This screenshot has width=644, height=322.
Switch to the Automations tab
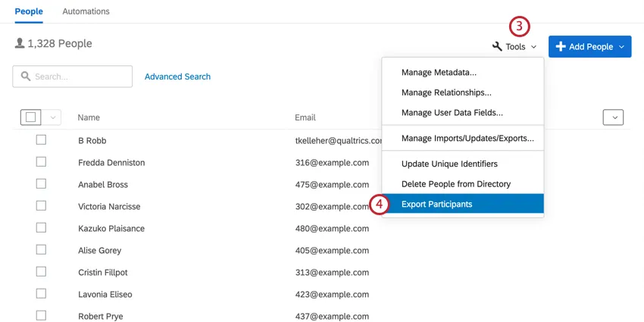(86, 11)
